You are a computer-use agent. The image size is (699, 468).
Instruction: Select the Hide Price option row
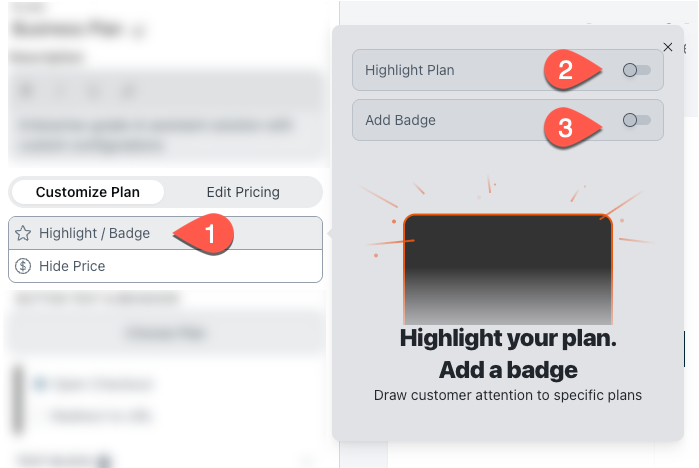[165, 267]
